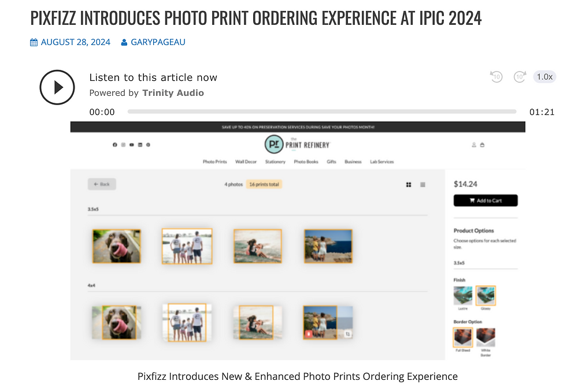Open the Lab Services menu

(382, 162)
